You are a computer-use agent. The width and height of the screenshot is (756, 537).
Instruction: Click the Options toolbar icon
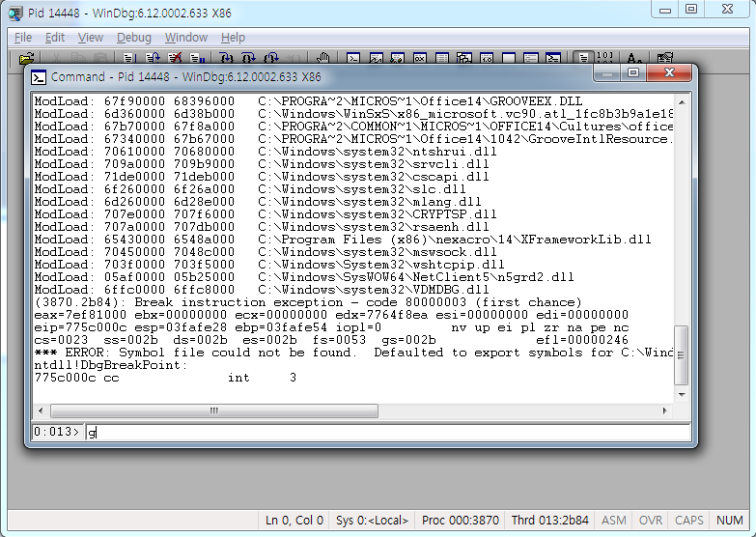(x=665, y=58)
